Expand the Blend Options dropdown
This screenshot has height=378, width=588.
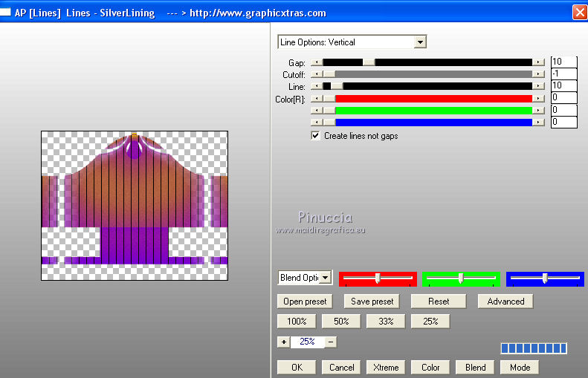(x=325, y=278)
